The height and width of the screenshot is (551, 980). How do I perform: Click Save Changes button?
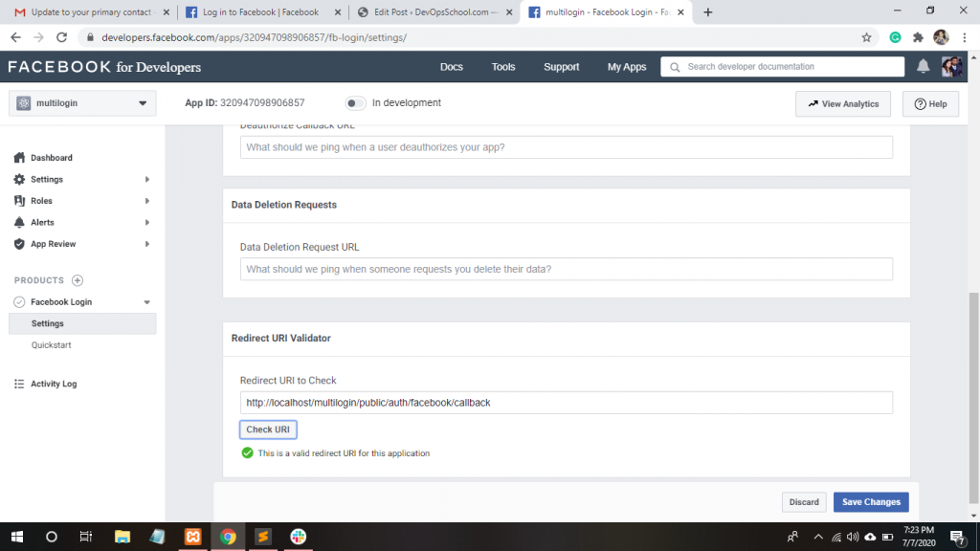871,502
